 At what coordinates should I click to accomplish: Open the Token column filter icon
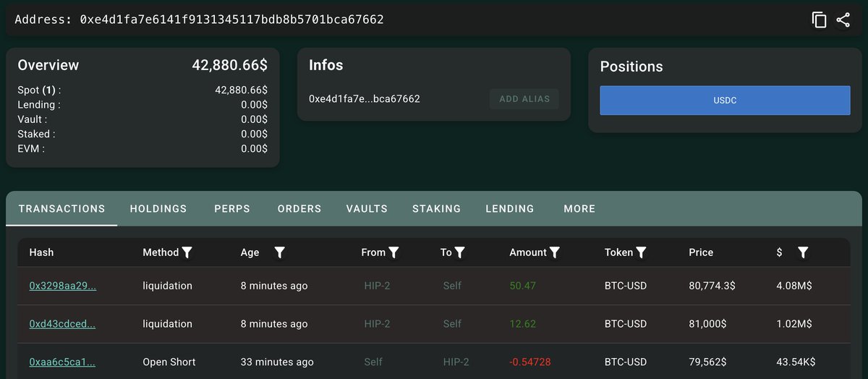click(x=641, y=252)
